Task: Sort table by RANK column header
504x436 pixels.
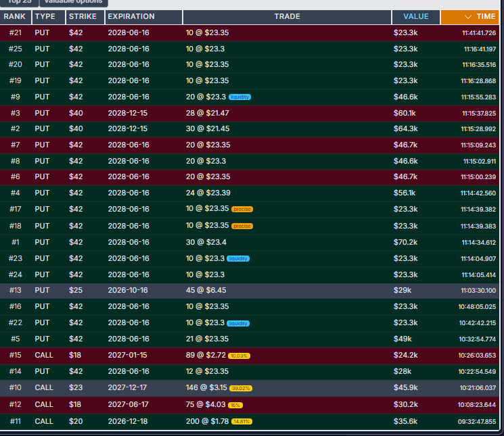Action: 15,17
